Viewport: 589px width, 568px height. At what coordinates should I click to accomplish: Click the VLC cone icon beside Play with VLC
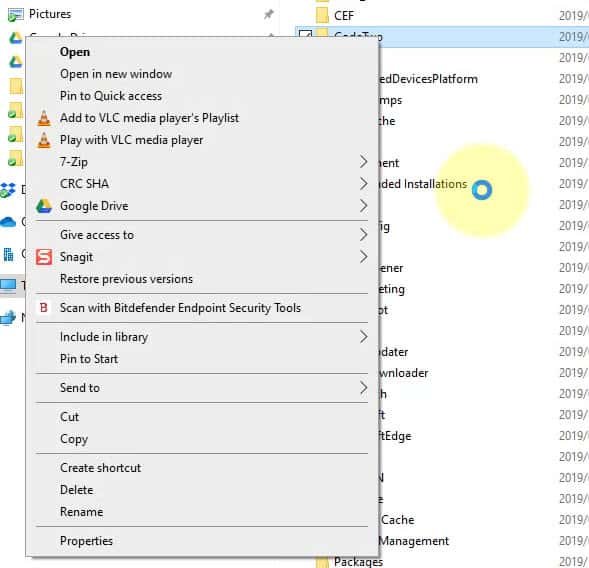coord(44,140)
